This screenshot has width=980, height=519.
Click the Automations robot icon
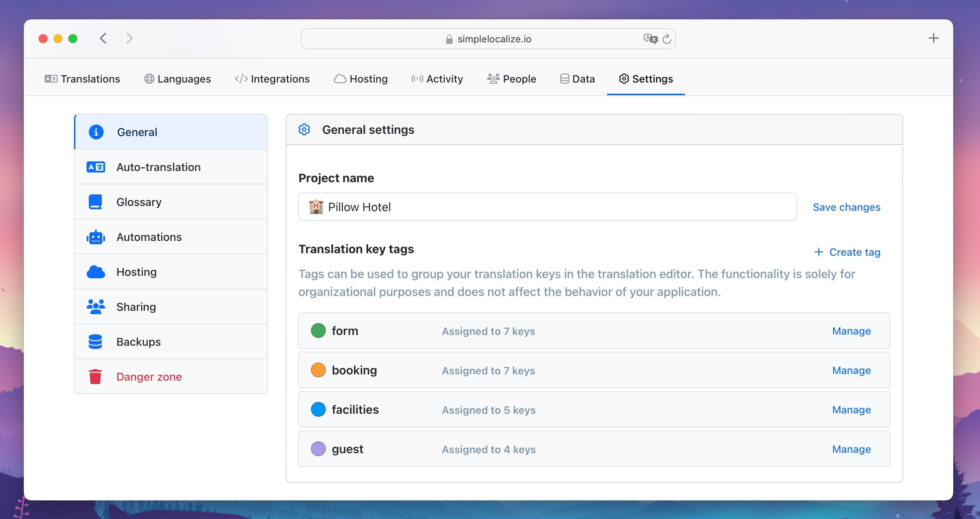95,237
